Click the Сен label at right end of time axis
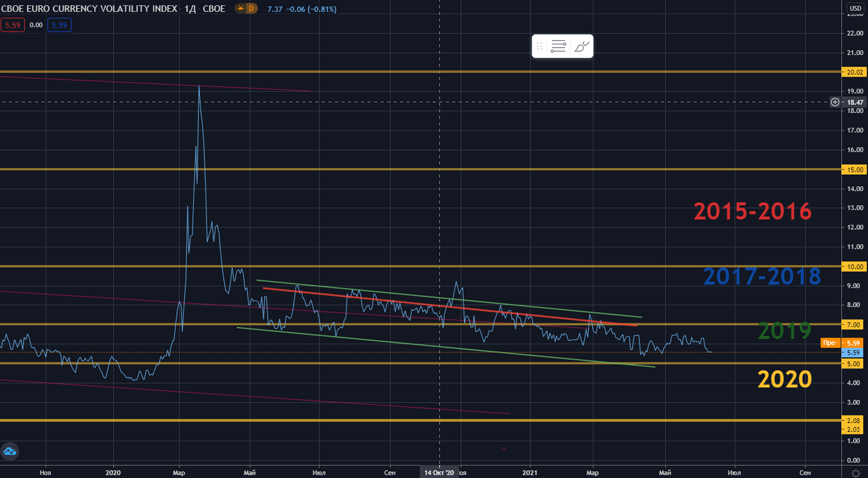 pyautogui.click(x=804, y=473)
